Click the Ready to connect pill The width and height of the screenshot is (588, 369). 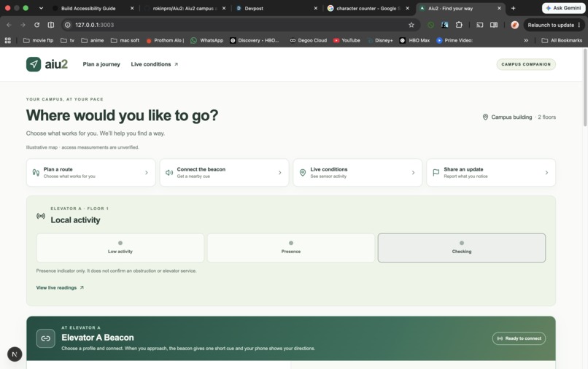pos(519,338)
